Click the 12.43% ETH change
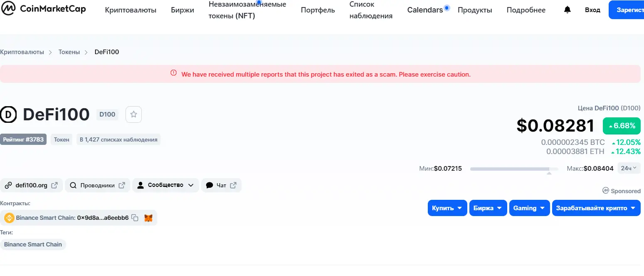 [x=626, y=152]
